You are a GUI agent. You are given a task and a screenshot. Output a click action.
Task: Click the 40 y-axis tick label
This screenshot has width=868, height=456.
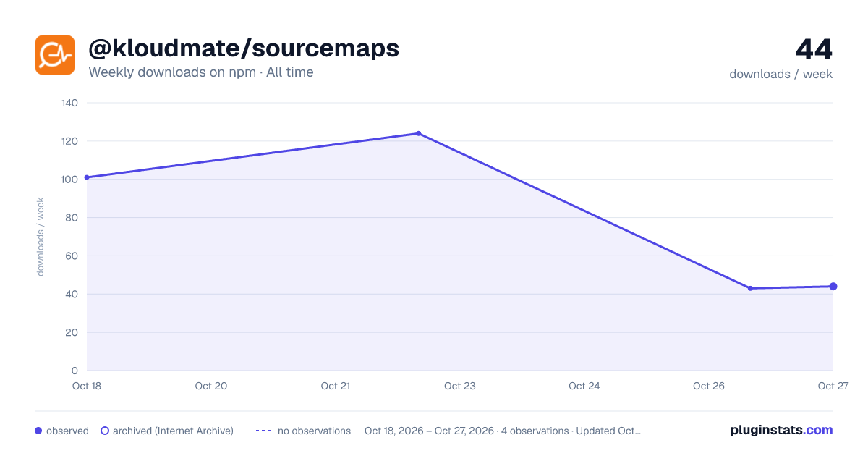point(72,295)
